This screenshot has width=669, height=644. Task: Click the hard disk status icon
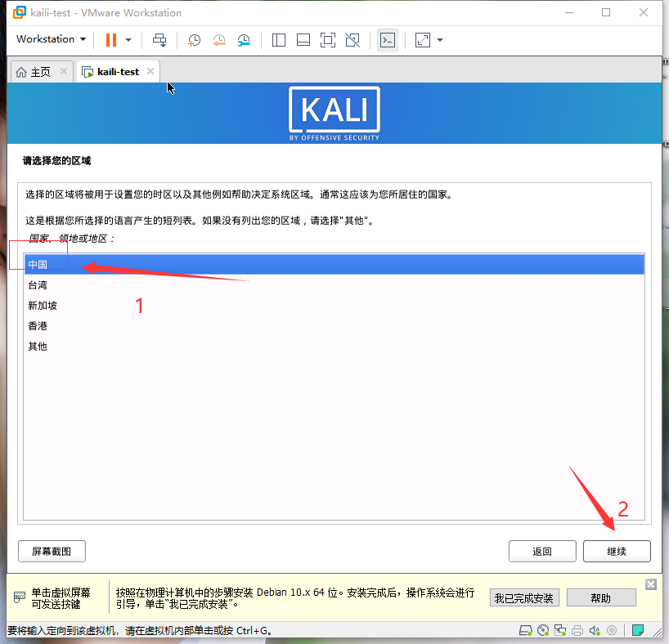[525, 630]
